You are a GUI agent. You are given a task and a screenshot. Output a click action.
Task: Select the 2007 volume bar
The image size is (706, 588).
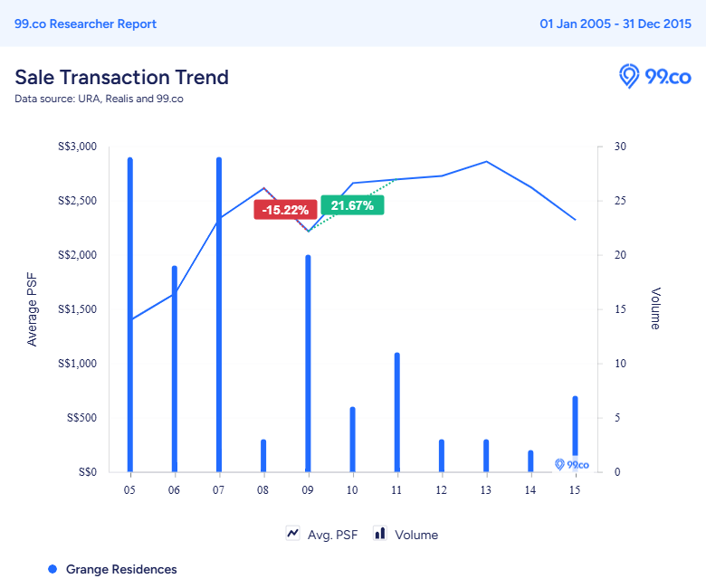pyautogui.click(x=219, y=315)
